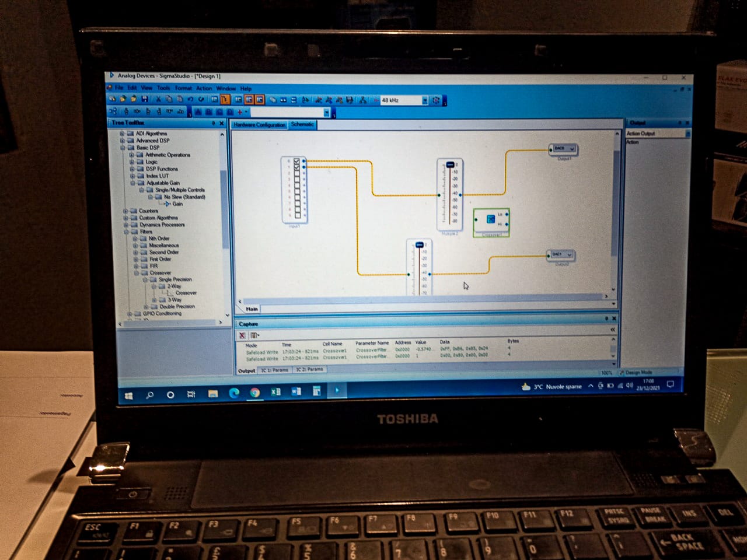Click the upper volume slider handle
Image resolution: width=747 pixels, height=560 pixels.
coord(450,165)
